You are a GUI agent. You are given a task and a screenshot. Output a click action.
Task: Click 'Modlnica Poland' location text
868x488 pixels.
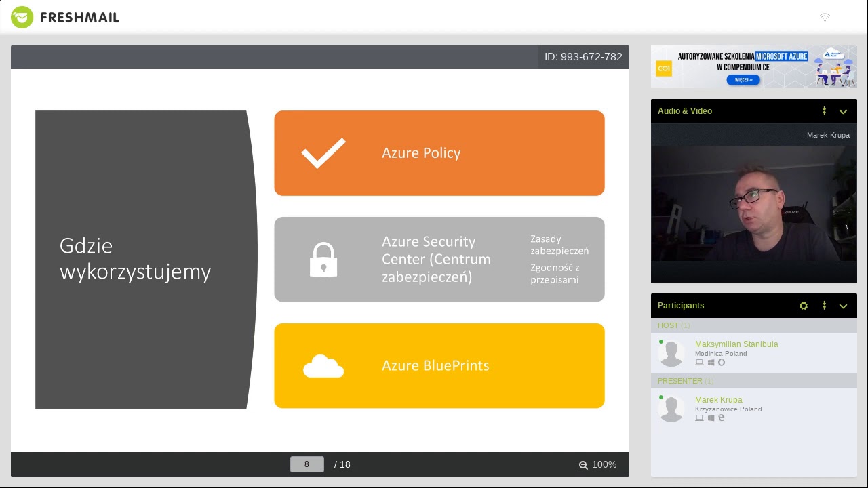click(721, 354)
